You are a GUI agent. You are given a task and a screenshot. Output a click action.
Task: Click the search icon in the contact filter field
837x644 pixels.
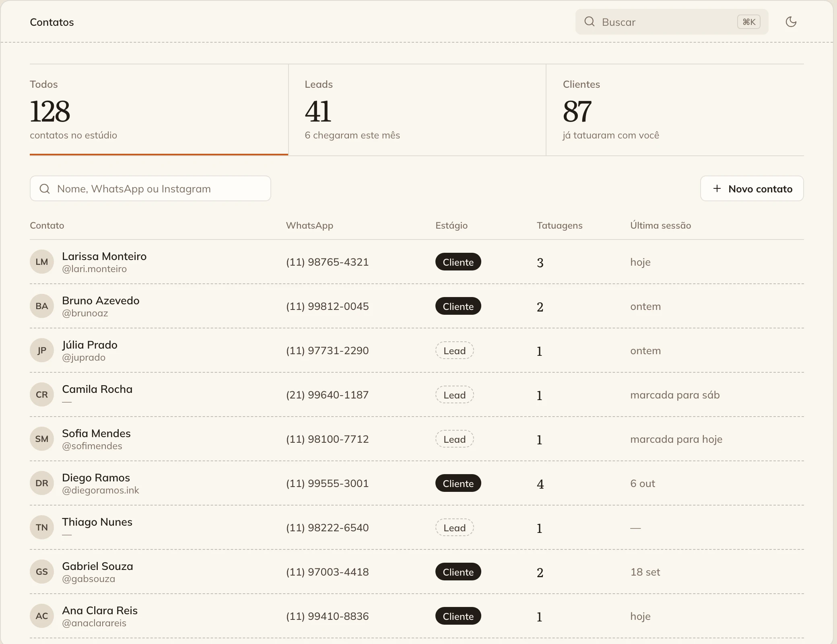[x=45, y=189]
